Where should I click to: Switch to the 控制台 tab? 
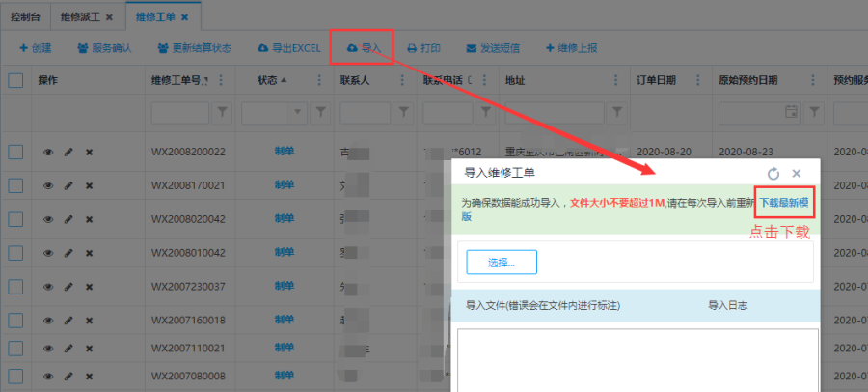27,17
